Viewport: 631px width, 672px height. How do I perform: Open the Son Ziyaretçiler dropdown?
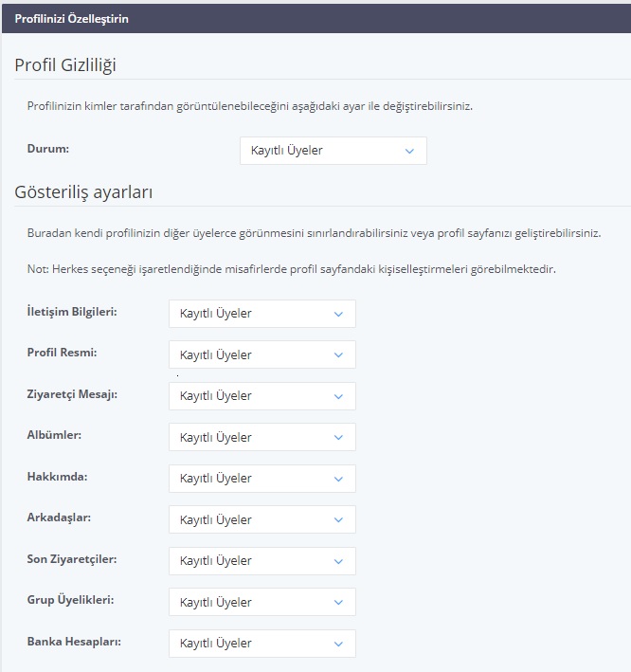pyautogui.click(x=262, y=561)
